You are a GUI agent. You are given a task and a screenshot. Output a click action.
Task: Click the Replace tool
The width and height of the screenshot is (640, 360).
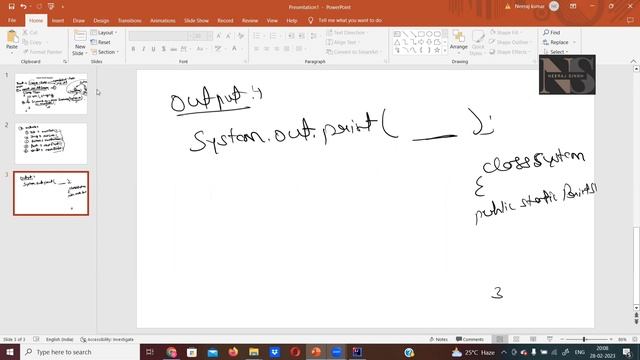pyautogui.click(x=556, y=42)
